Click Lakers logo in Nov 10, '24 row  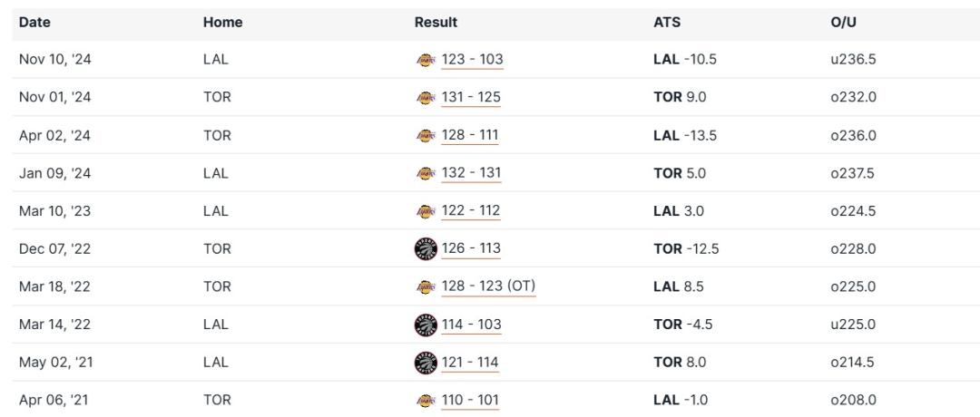coord(425,60)
